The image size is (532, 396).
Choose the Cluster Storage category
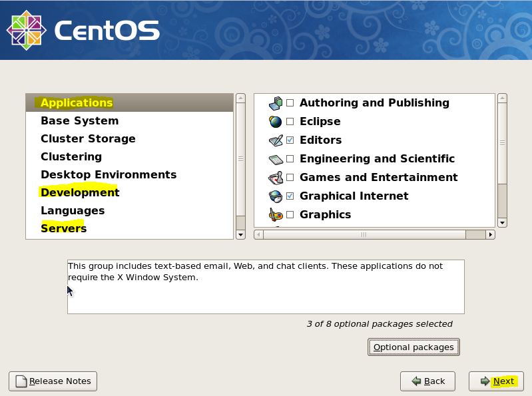pos(130,138)
